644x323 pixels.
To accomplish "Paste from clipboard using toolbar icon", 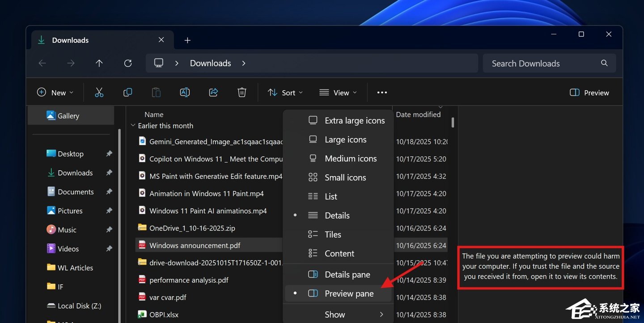I will tap(156, 92).
